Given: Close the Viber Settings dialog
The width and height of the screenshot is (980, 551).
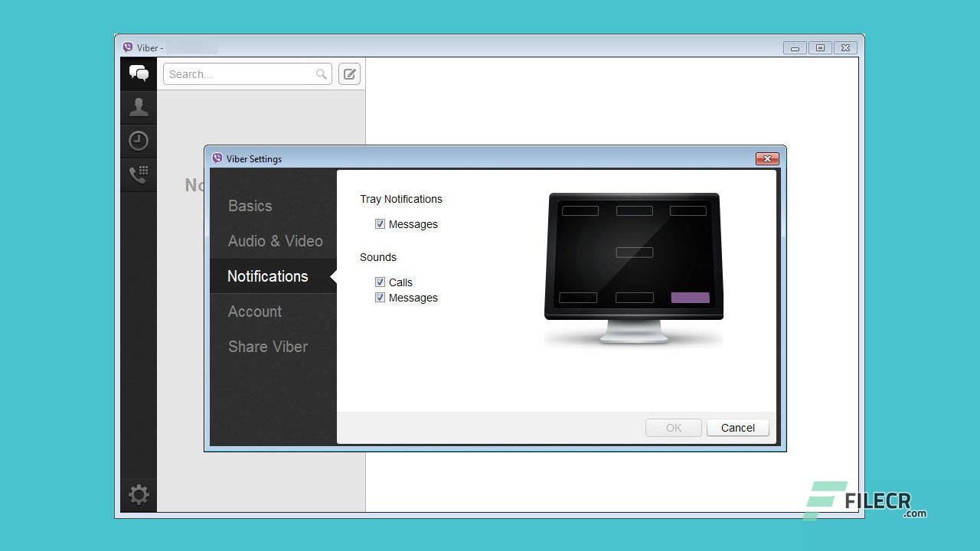Looking at the screenshot, I should [767, 158].
